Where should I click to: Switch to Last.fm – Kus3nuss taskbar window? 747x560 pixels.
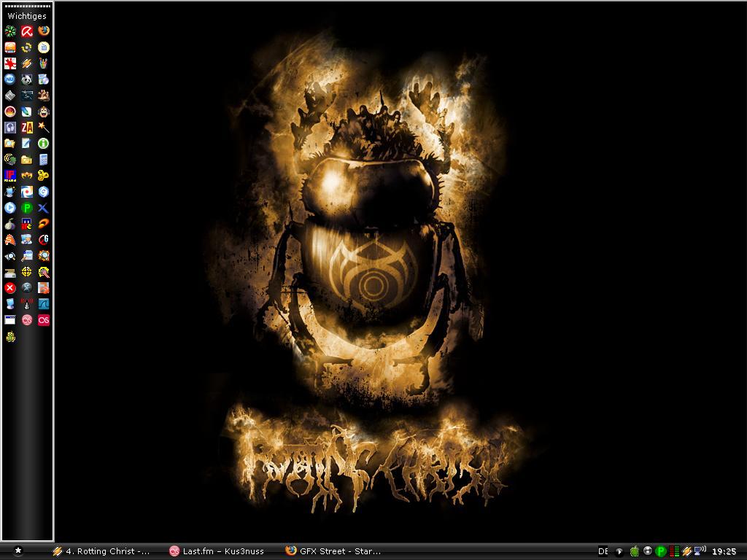[217, 551]
